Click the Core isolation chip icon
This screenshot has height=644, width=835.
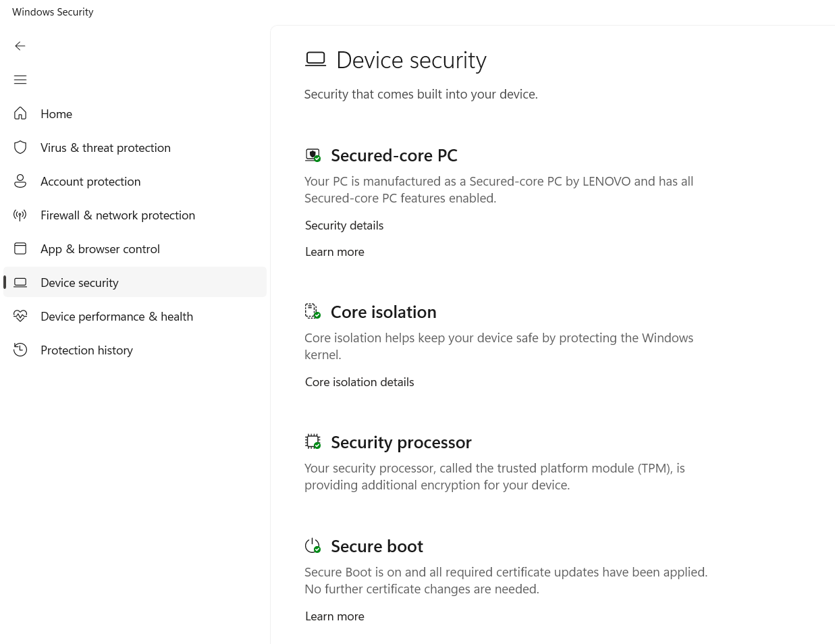coord(313,311)
